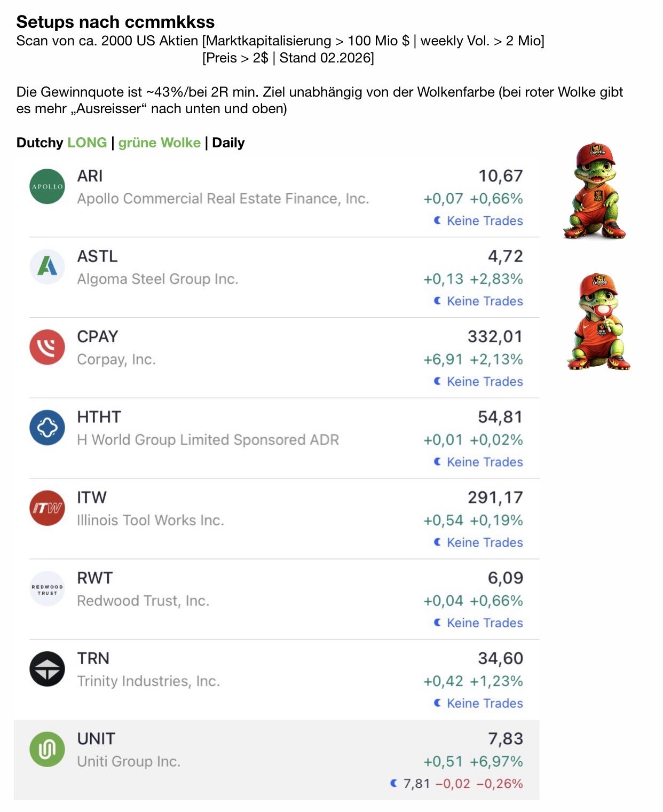
Task: Click 'Keine Trades' under HTHT
Action: 484,462
